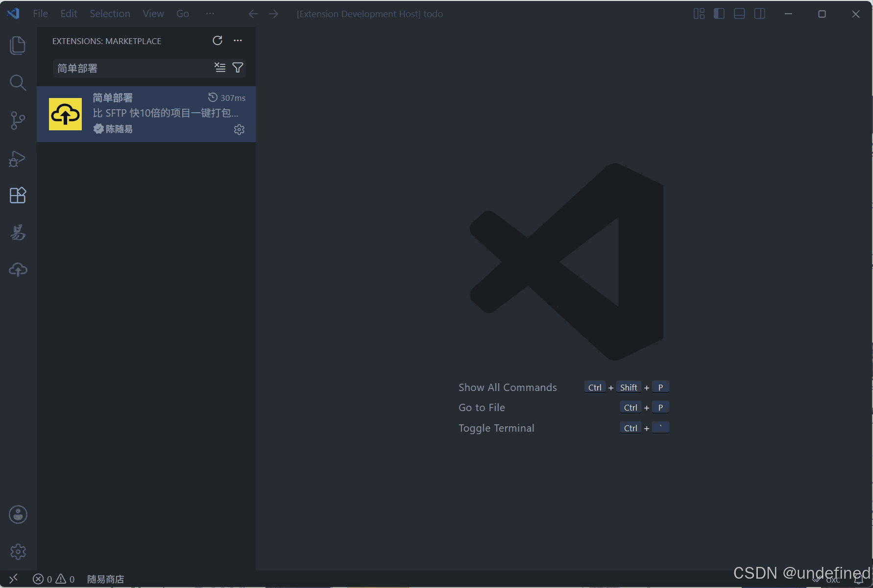This screenshot has height=588, width=873.
Task: Toggle the bottom panel
Action: click(739, 14)
